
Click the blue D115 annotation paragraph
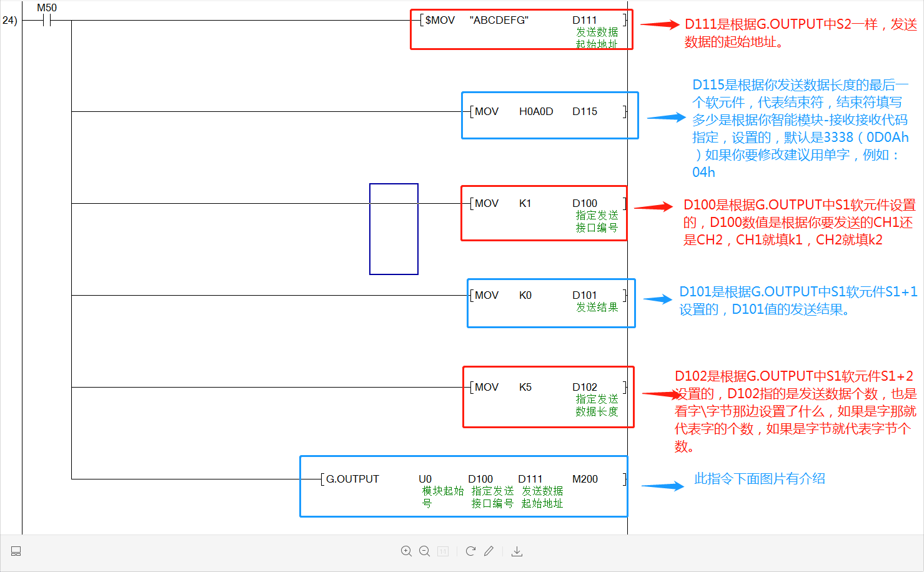[800, 128]
